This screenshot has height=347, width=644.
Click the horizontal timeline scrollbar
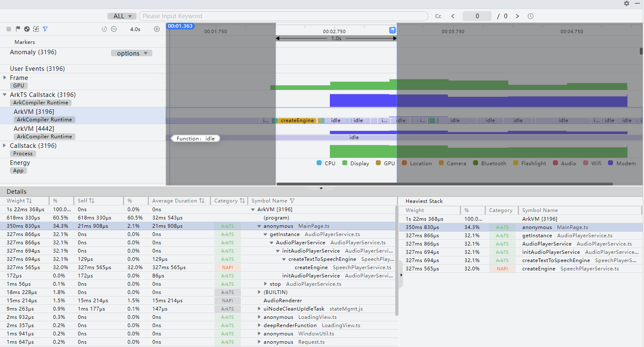point(445,184)
